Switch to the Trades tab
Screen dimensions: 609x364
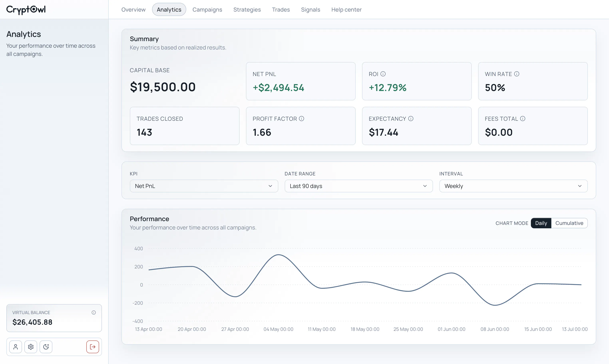[281, 10]
